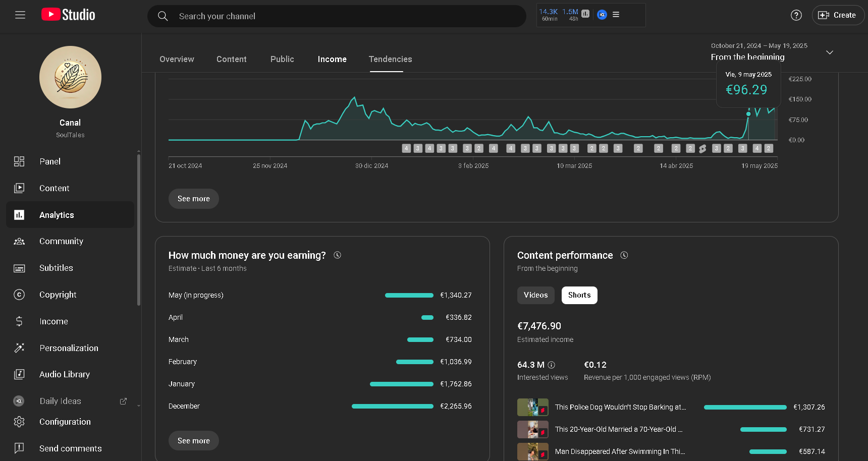Open the Copyright section in sidebar
The height and width of the screenshot is (461, 868).
pos(58,295)
